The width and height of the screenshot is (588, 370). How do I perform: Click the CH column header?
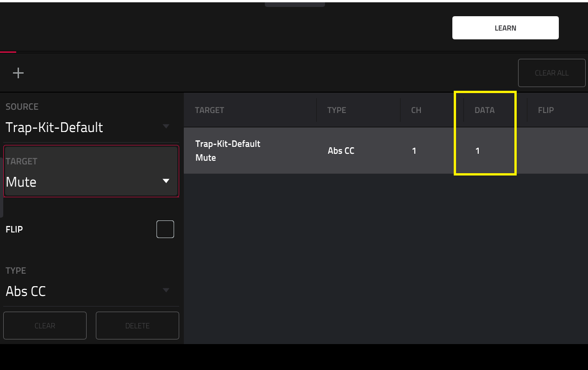(416, 110)
